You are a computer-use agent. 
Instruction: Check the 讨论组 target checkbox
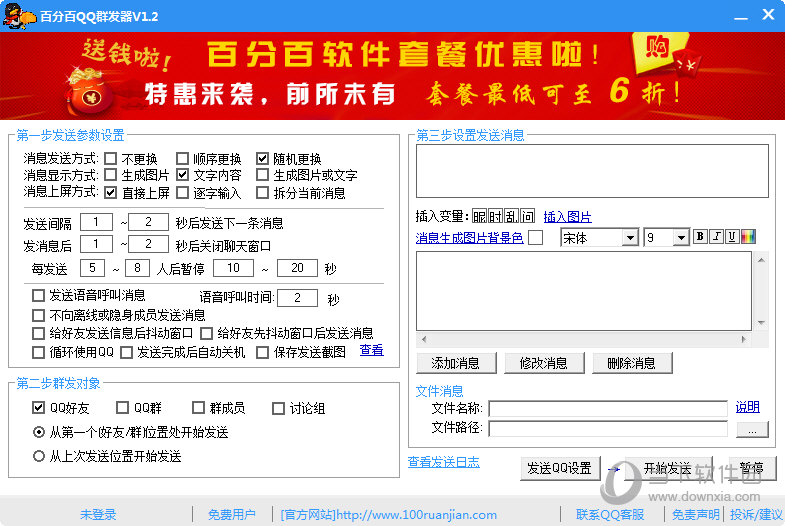pos(278,408)
